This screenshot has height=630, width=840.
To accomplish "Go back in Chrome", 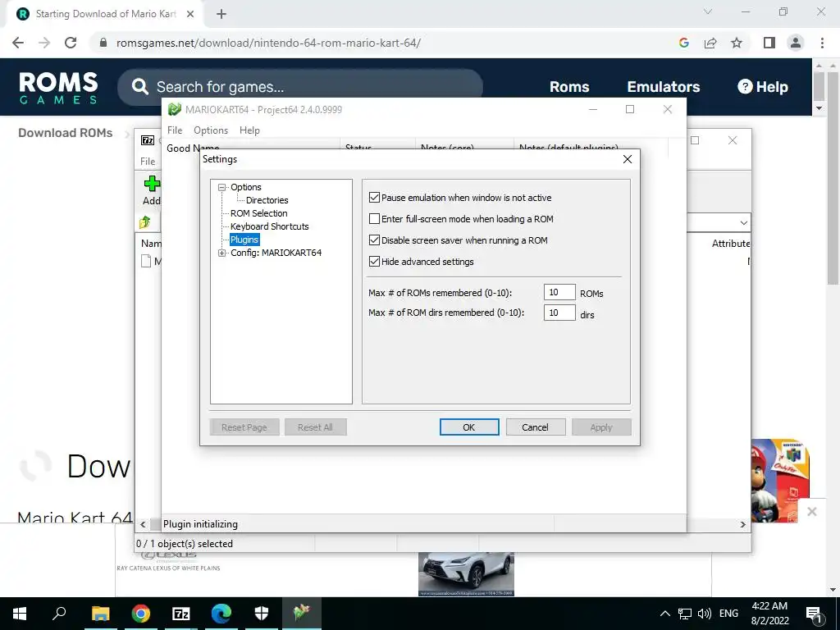I will point(18,43).
